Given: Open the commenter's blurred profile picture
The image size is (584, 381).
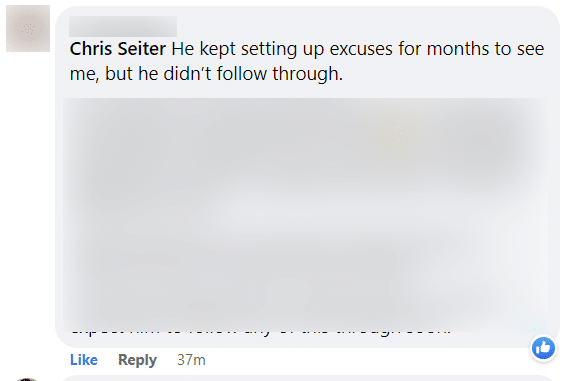Looking at the screenshot, I should (x=28, y=28).
